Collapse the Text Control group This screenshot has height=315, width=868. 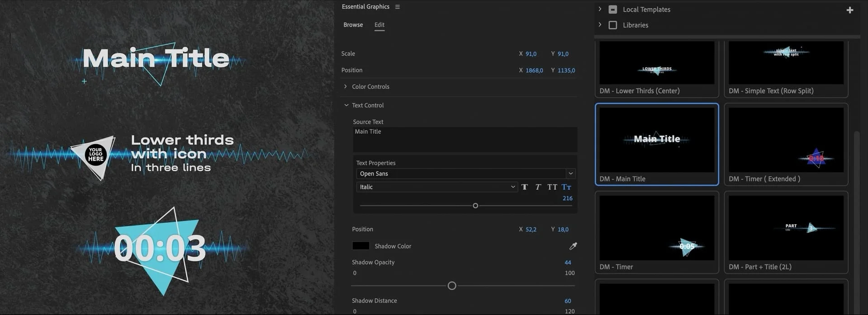346,105
